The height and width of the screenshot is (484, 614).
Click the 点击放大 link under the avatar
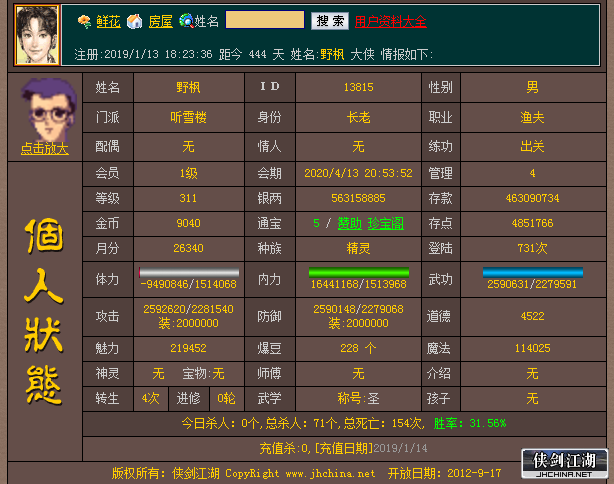45,148
